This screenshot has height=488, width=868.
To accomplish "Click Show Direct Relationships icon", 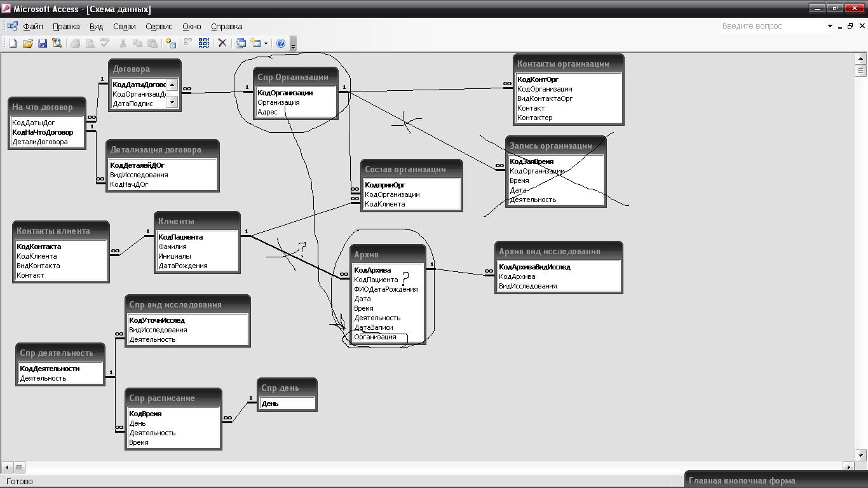I will click(x=188, y=43).
